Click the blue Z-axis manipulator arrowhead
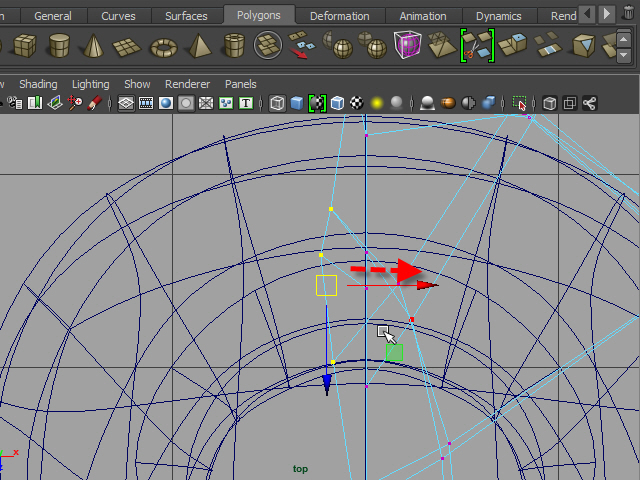 (x=327, y=385)
